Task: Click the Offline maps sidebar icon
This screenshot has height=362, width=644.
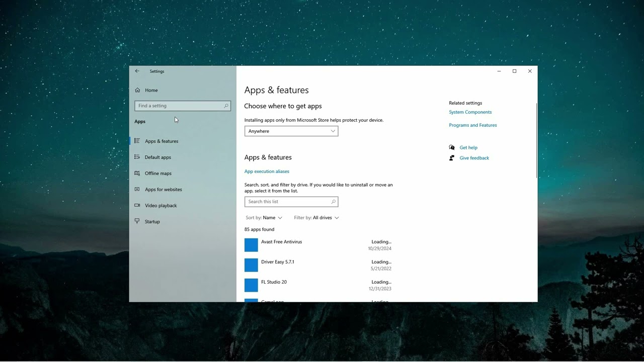Action: coord(137,173)
